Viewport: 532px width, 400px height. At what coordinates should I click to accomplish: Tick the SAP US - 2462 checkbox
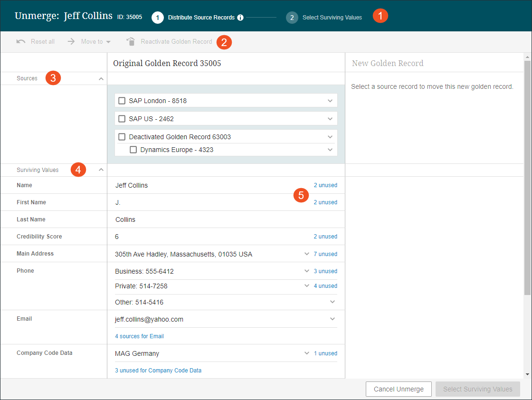pos(122,119)
